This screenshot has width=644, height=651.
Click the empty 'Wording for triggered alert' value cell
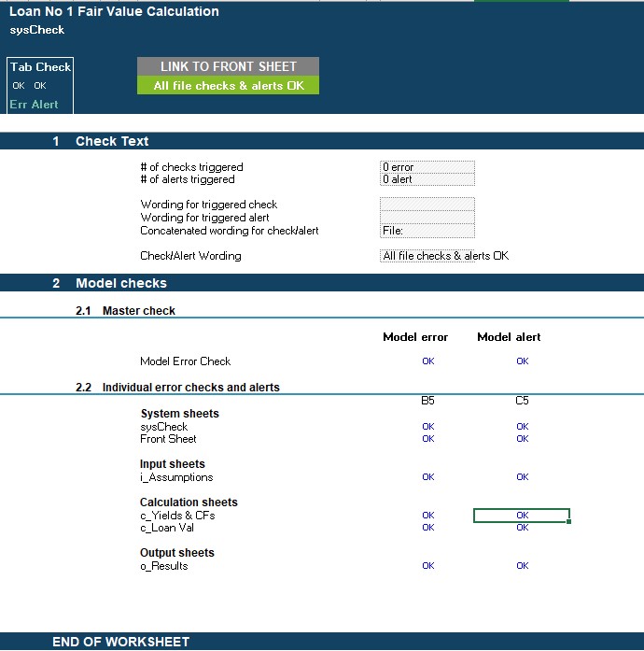(427, 218)
